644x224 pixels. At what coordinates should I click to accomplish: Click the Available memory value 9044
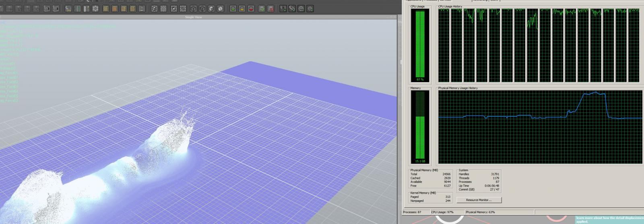(447, 182)
